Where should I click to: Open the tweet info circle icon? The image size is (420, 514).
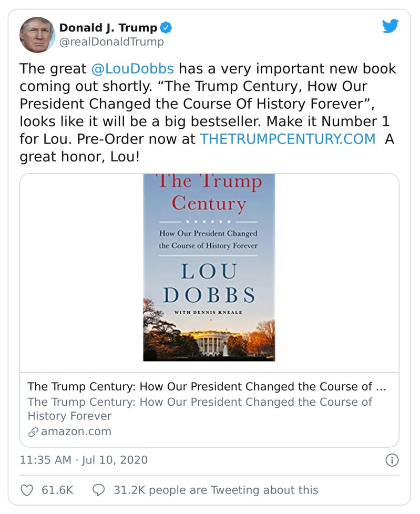tap(392, 459)
